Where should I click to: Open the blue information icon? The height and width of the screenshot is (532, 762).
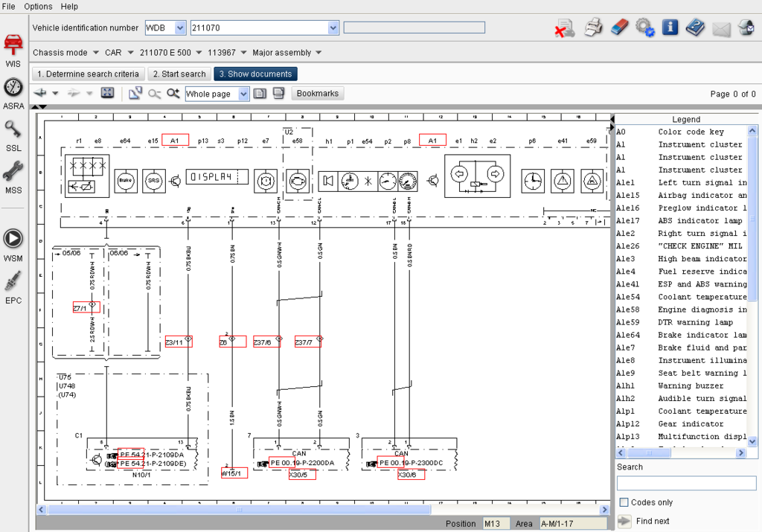pos(670,27)
